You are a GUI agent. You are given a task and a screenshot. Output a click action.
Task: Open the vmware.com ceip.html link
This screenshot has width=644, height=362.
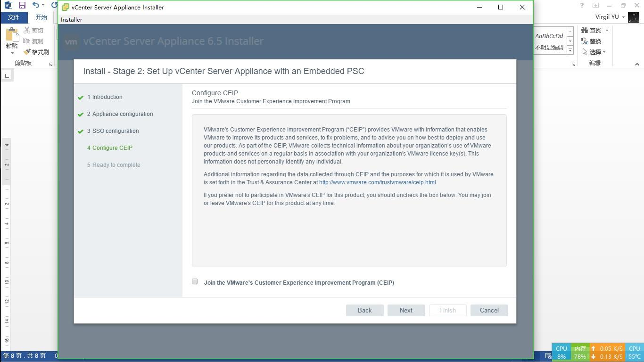pyautogui.click(x=377, y=182)
